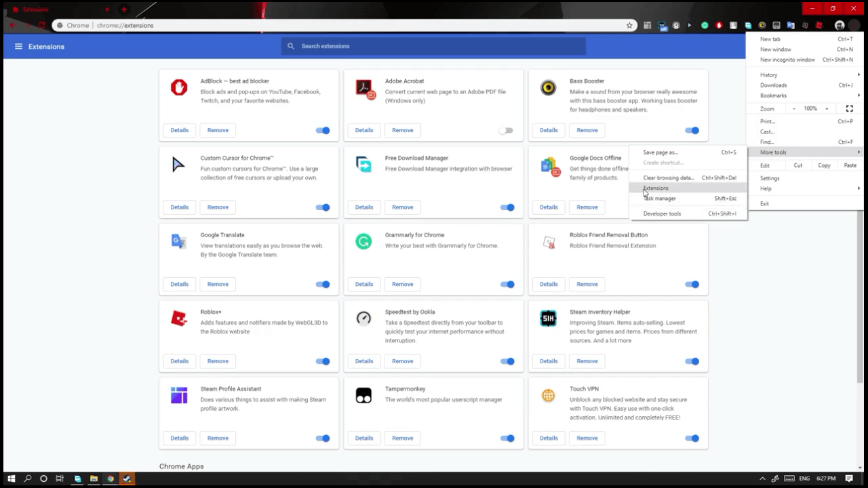Click the Tampermonkey extension card icon
This screenshot has height=488, width=868.
(x=363, y=395)
